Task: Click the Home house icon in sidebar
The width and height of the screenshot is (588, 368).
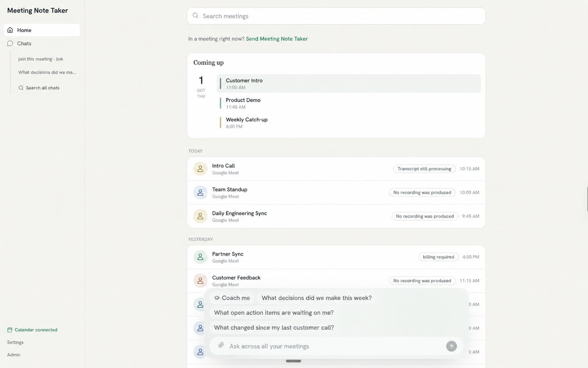Action: click(10, 30)
